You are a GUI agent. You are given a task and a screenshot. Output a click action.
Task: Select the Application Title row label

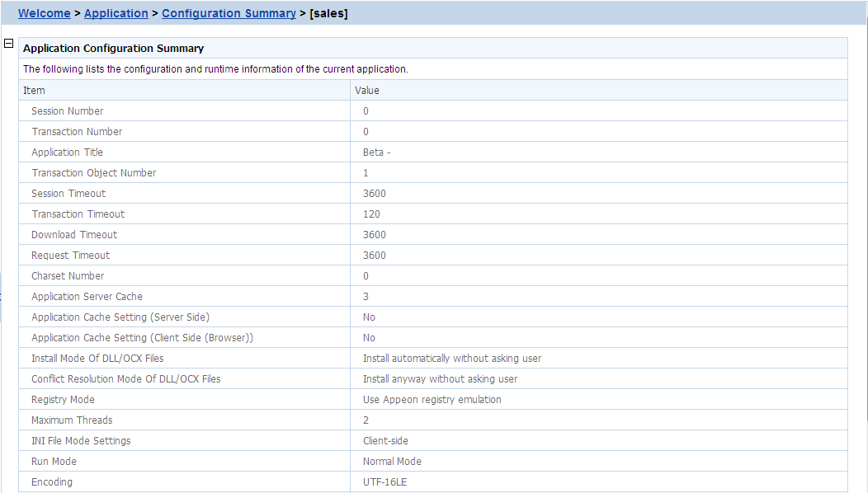[x=67, y=153]
